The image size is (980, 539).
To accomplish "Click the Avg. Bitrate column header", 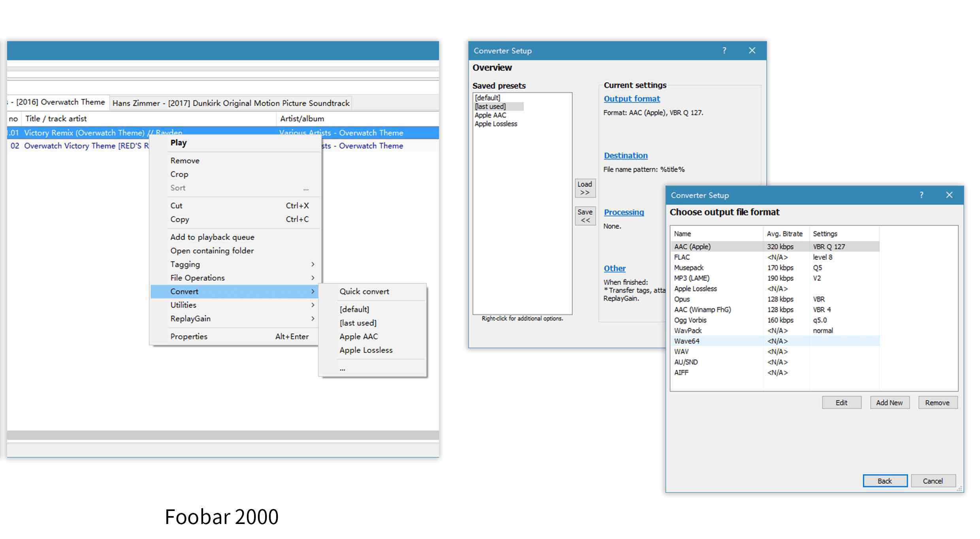I will click(x=786, y=234).
